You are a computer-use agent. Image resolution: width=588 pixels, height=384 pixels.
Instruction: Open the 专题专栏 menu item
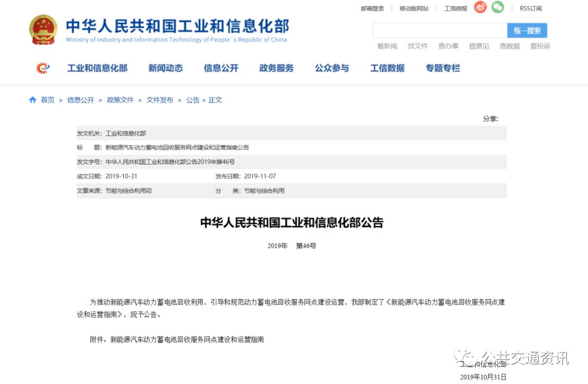pos(443,68)
